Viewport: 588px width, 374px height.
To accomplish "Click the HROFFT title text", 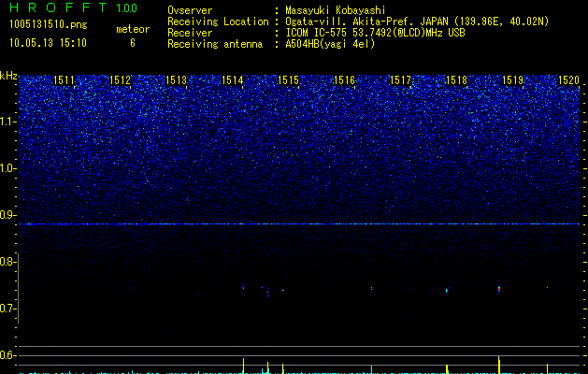I will pos(59,7).
